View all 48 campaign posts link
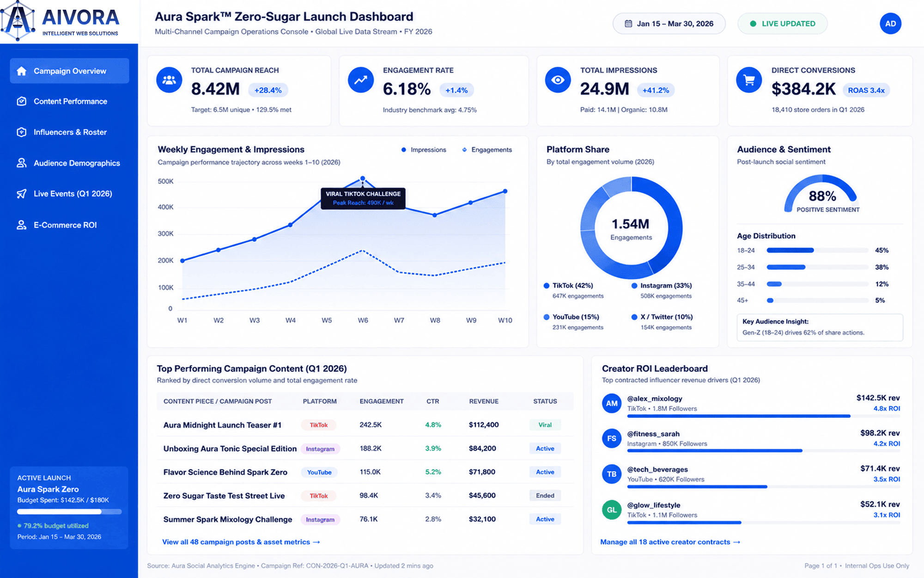The width and height of the screenshot is (924, 578). point(241,542)
